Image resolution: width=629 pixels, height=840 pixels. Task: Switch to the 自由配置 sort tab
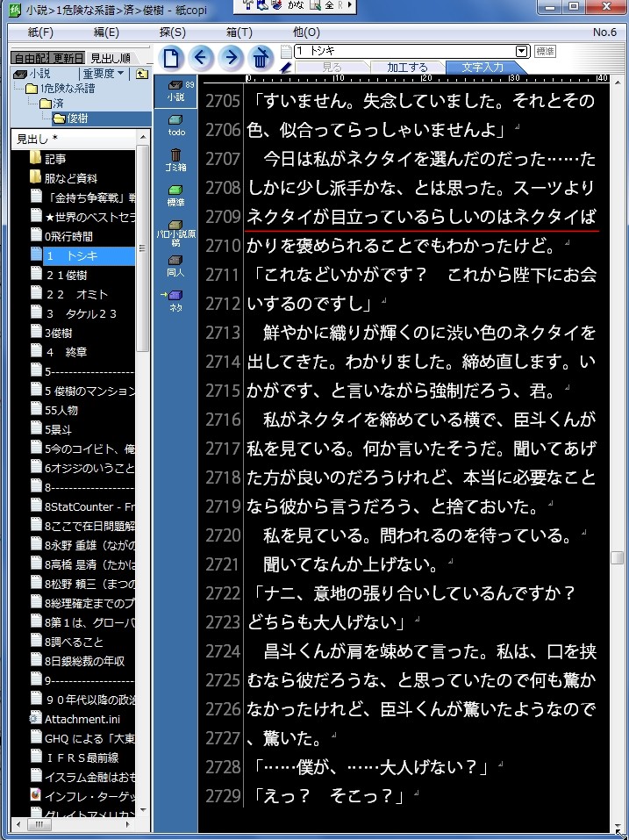point(31,58)
